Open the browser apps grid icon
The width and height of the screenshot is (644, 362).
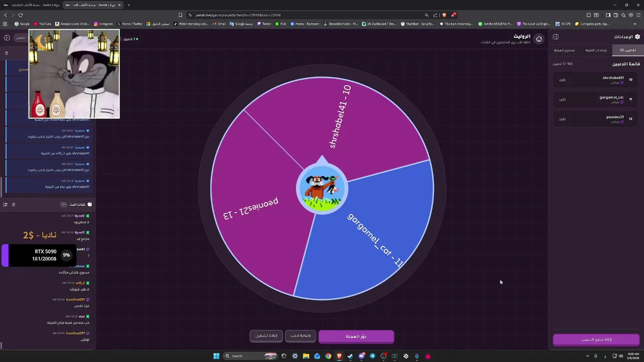[x=5, y=24]
